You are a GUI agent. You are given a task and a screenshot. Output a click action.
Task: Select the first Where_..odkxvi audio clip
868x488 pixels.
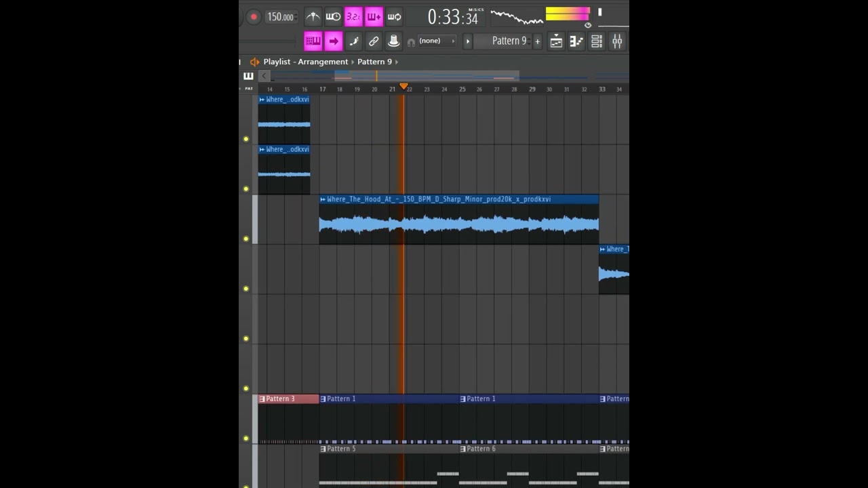(x=284, y=119)
